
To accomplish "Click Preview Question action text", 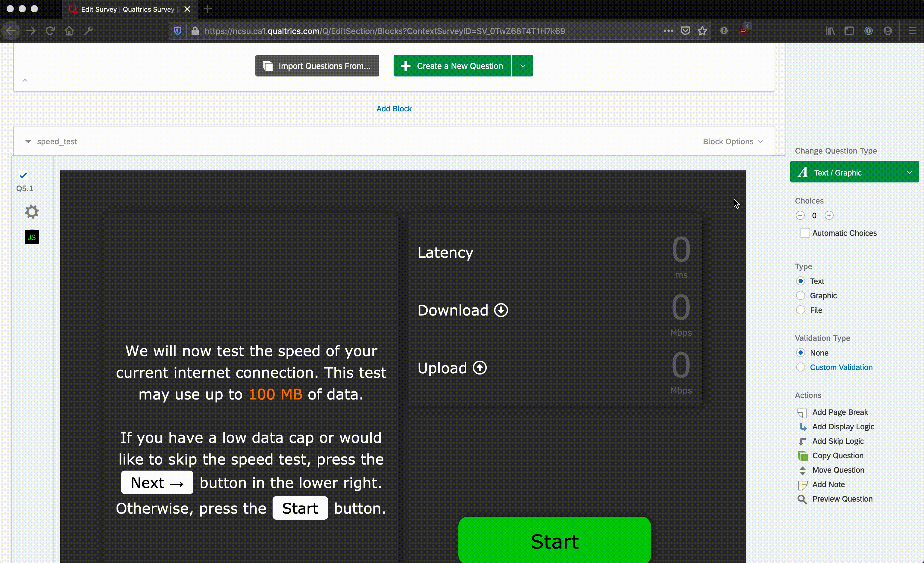I will click(842, 499).
